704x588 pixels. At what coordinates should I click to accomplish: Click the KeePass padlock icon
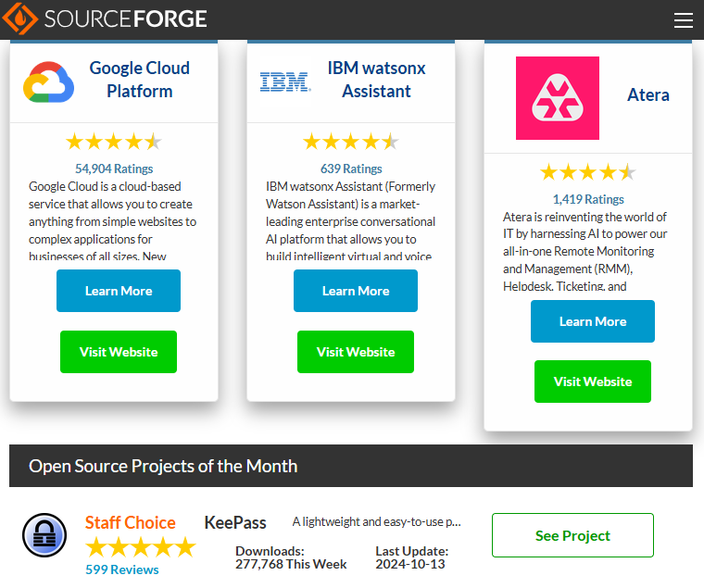(44, 535)
